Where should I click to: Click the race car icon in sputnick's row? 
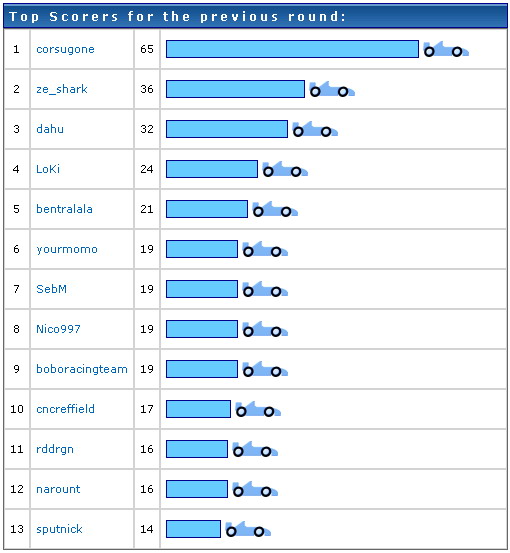[x=248, y=529]
